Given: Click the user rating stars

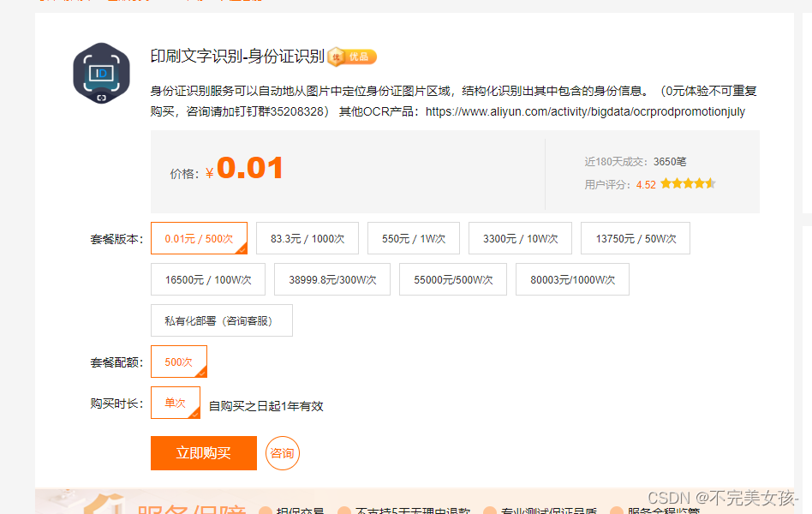Looking at the screenshot, I should coord(688,183).
